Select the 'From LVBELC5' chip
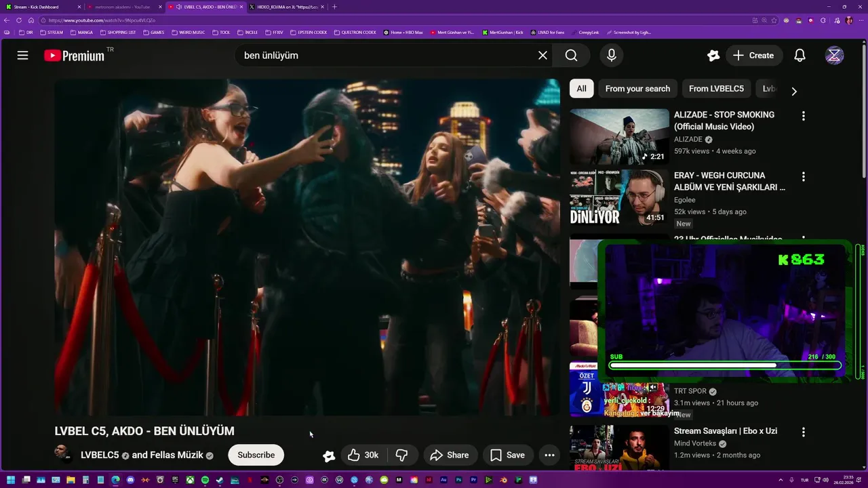868x488 pixels. click(716, 89)
